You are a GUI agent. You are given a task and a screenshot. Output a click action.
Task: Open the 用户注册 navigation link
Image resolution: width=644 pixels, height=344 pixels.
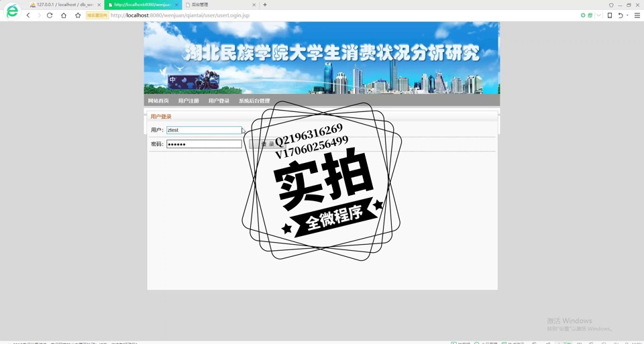(189, 101)
